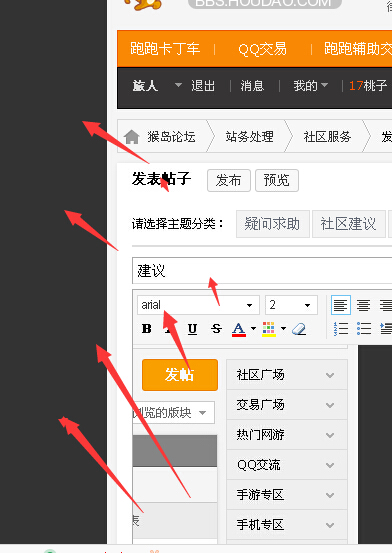Open the 浏览的版块 dropdown
The width and height of the screenshot is (392, 553).
pos(173,412)
